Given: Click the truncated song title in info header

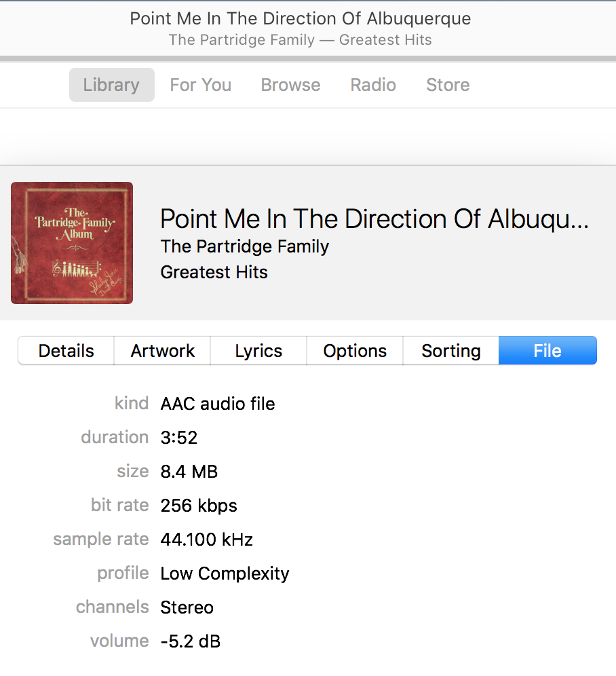Looking at the screenshot, I should coord(374,219).
